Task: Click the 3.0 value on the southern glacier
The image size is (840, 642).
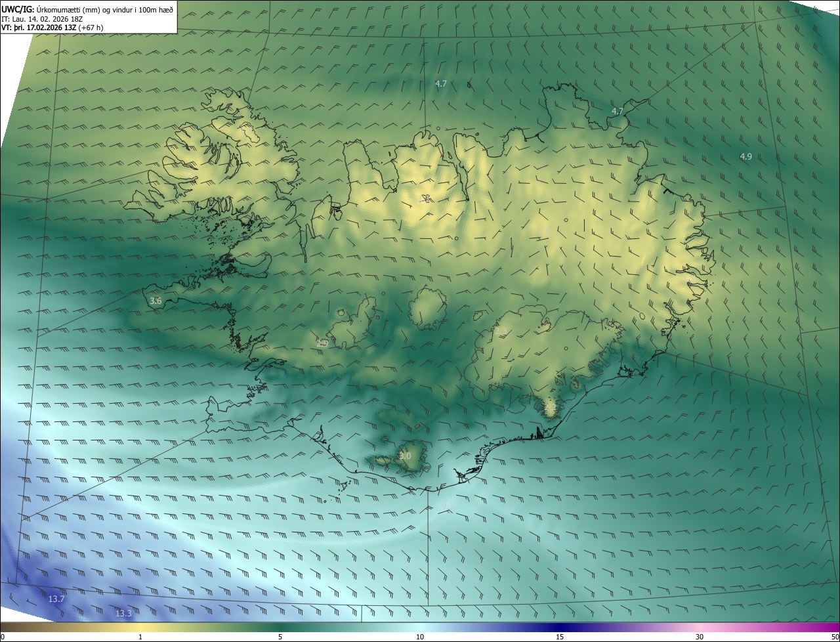Action: [405, 456]
